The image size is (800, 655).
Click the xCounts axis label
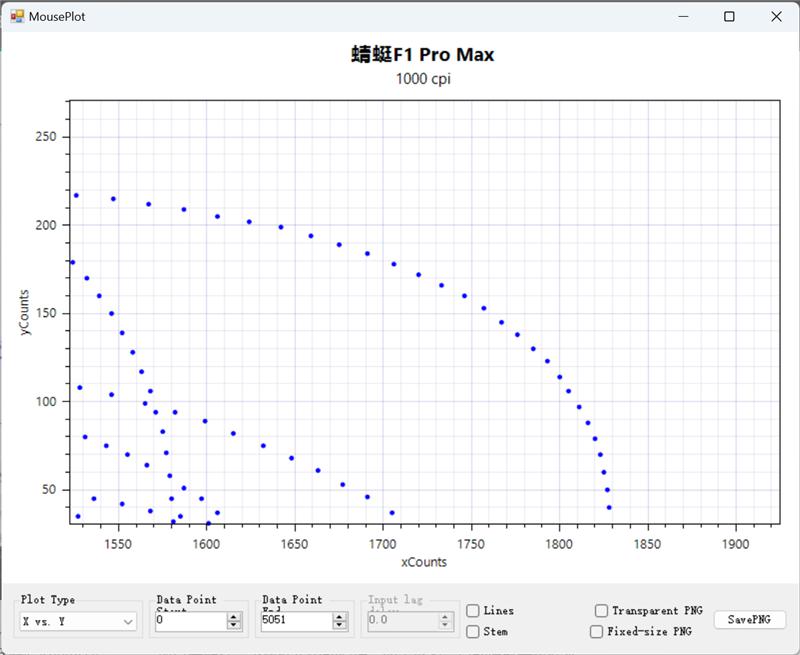click(x=423, y=562)
